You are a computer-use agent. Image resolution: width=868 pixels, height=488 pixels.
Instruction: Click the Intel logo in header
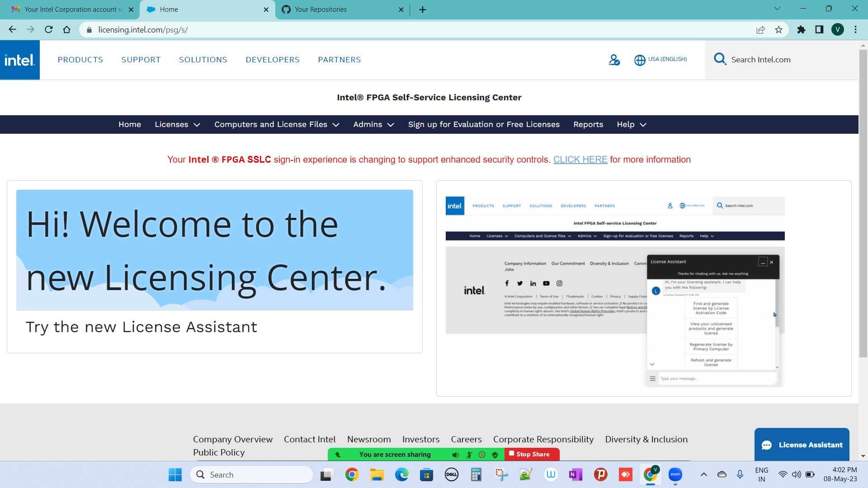click(19, 60)
